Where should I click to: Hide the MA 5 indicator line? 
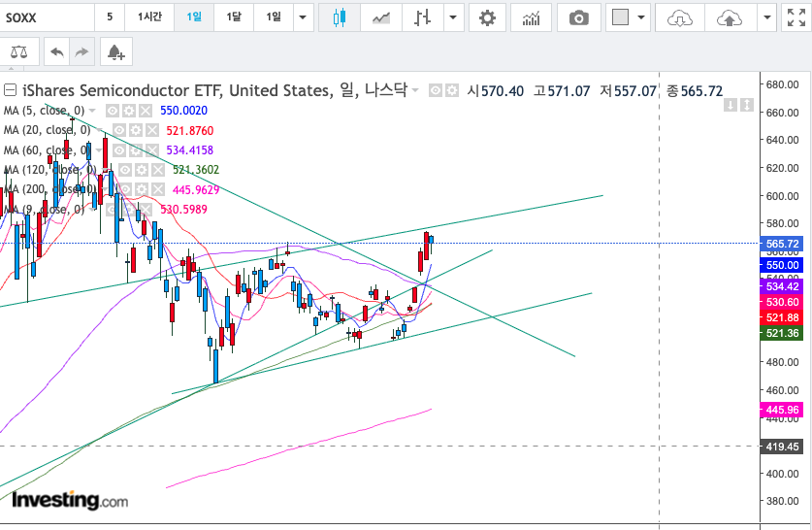pyautogui.click(x=113, y=111)
